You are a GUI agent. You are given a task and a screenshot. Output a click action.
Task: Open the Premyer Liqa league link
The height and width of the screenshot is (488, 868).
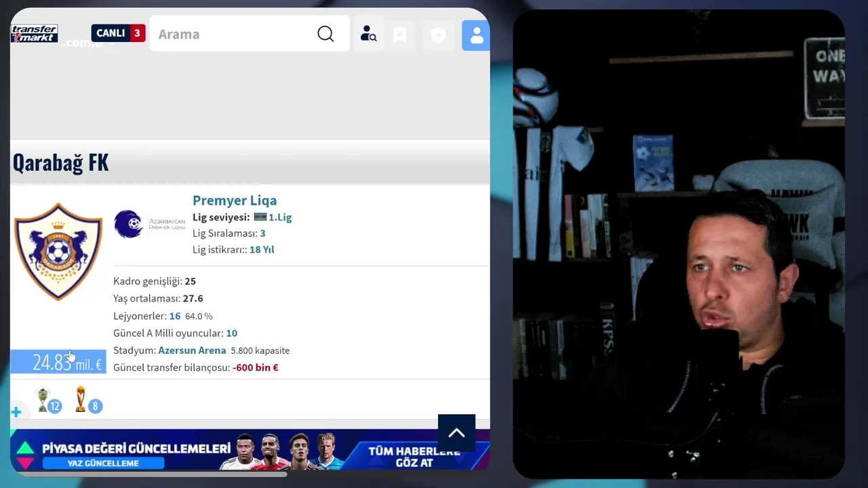click(235, 200)
